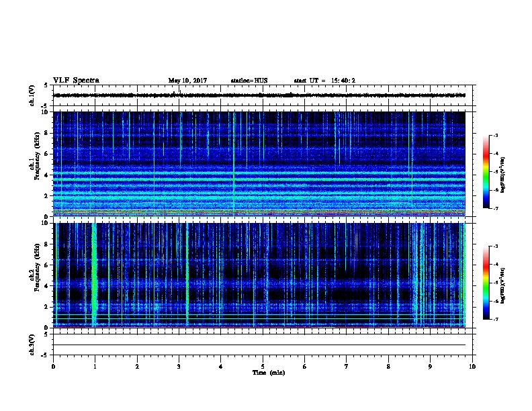532x411 pixels.
Task: Click the ch.2 Frequency (kHz) axis label
Action: coord(36,267)
